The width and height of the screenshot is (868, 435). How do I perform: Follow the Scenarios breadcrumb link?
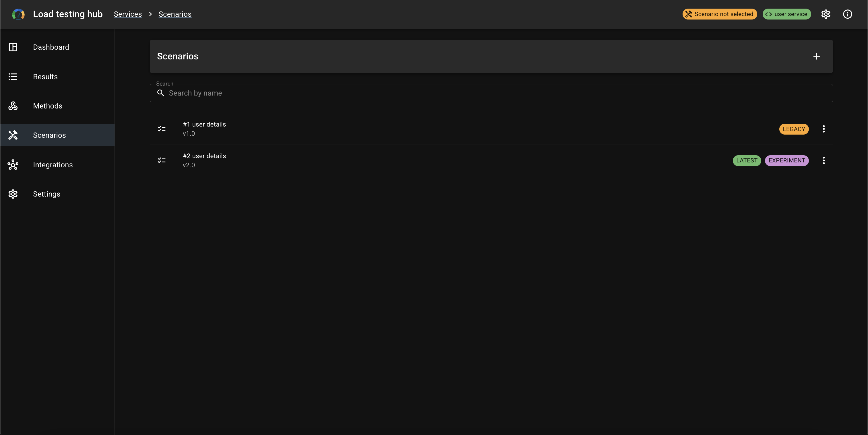point(175,14)
